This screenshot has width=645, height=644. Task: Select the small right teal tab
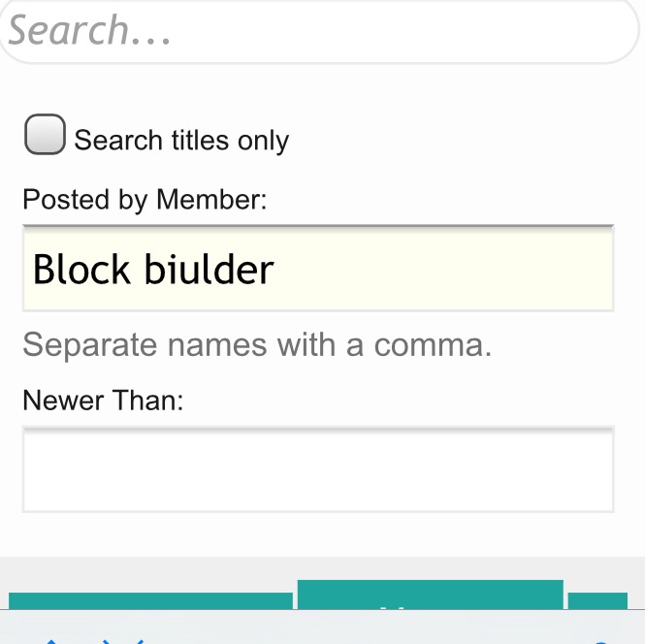tap(597, 600)
